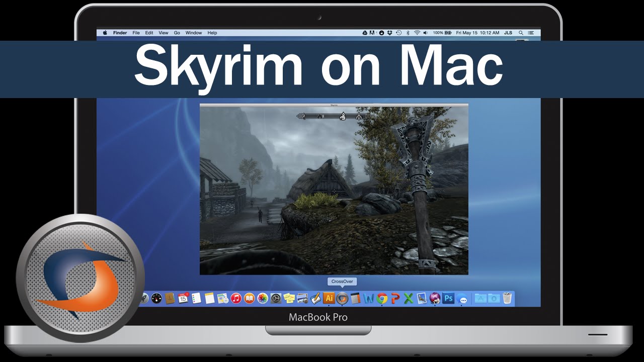Screen dimensions: 644x362
Task: Open Notification Center icon
Action: point(531,33)
